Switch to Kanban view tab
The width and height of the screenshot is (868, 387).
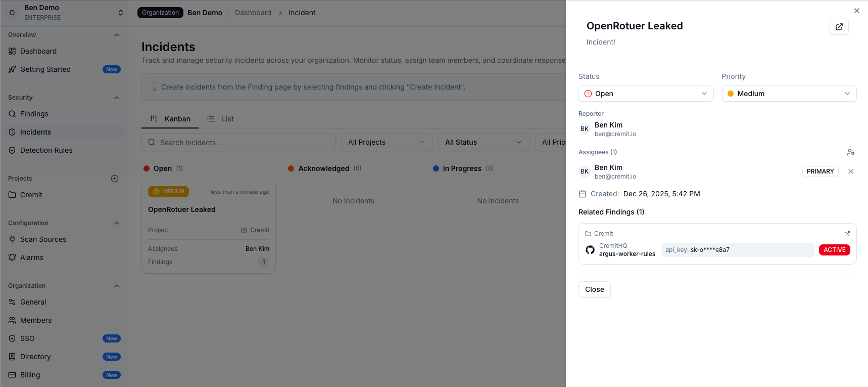170,119
